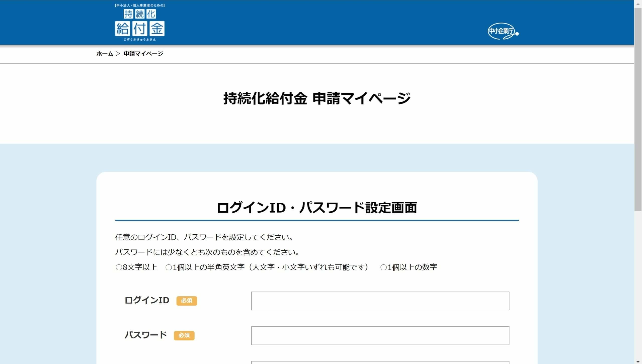This screenshot has width=642, height=364.
Task: Open the ホーム breadcrumb link
Action: coord(105,54)
